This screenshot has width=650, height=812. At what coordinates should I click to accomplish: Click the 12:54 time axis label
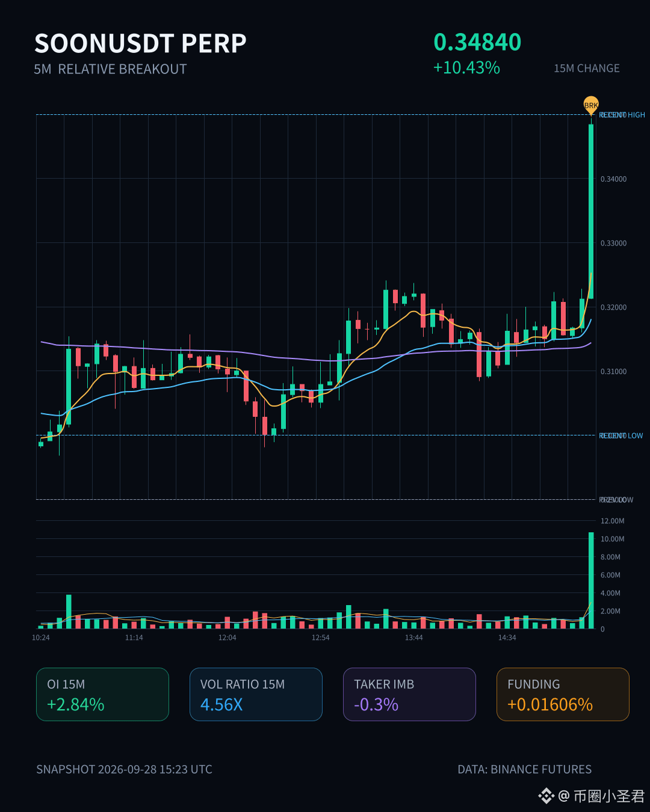[320, 638]
